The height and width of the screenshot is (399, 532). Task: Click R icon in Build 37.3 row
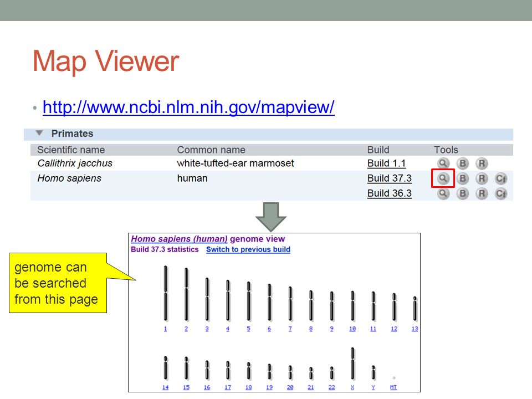482,178
